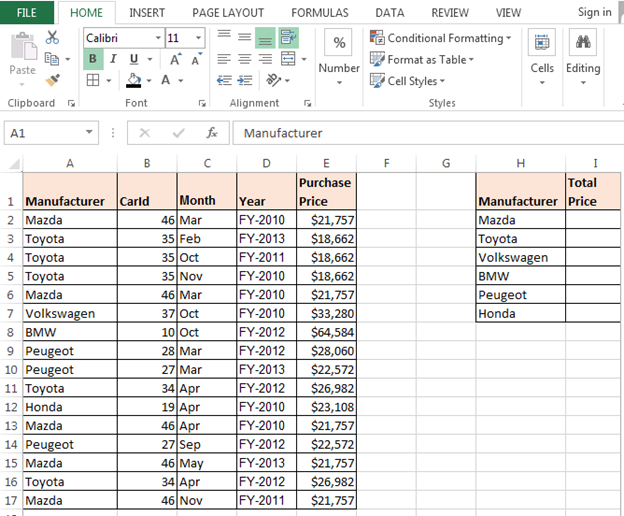
Task: Switch to the VIEW tab
Action: (x=508, y=13)
